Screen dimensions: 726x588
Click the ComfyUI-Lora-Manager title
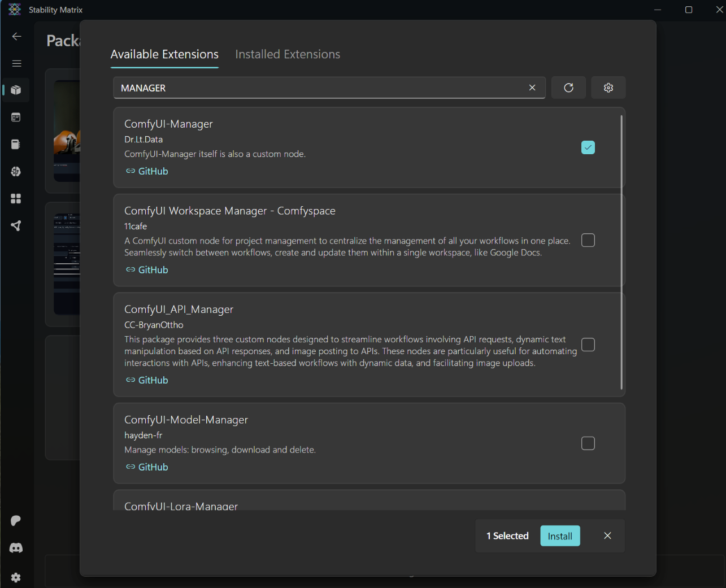(181, 506)
